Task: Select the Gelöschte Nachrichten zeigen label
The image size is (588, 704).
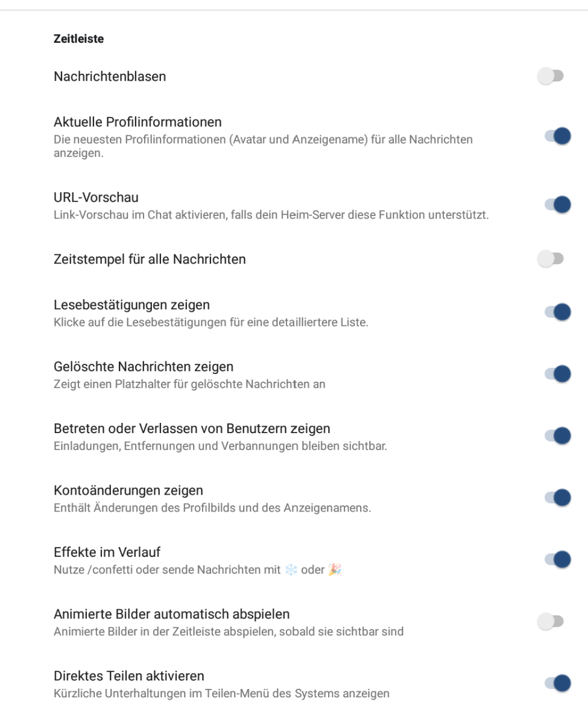Action: [x=144, y=366]
